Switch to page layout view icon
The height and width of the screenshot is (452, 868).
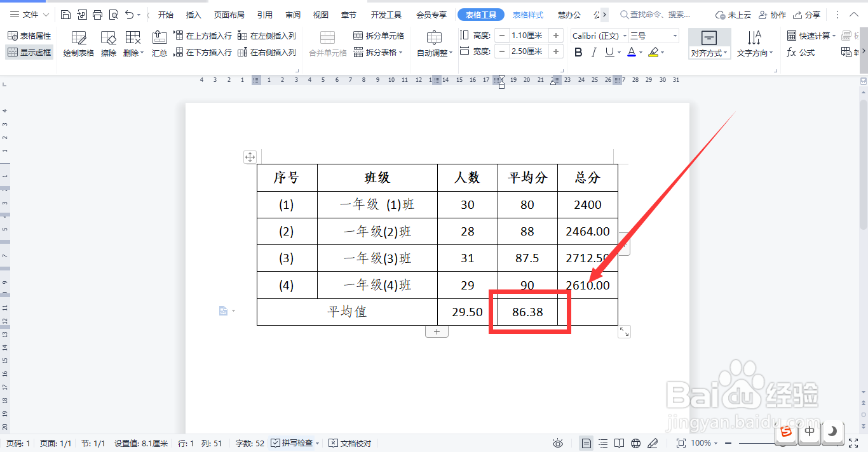pyautogui.click(x=587, y=443)
